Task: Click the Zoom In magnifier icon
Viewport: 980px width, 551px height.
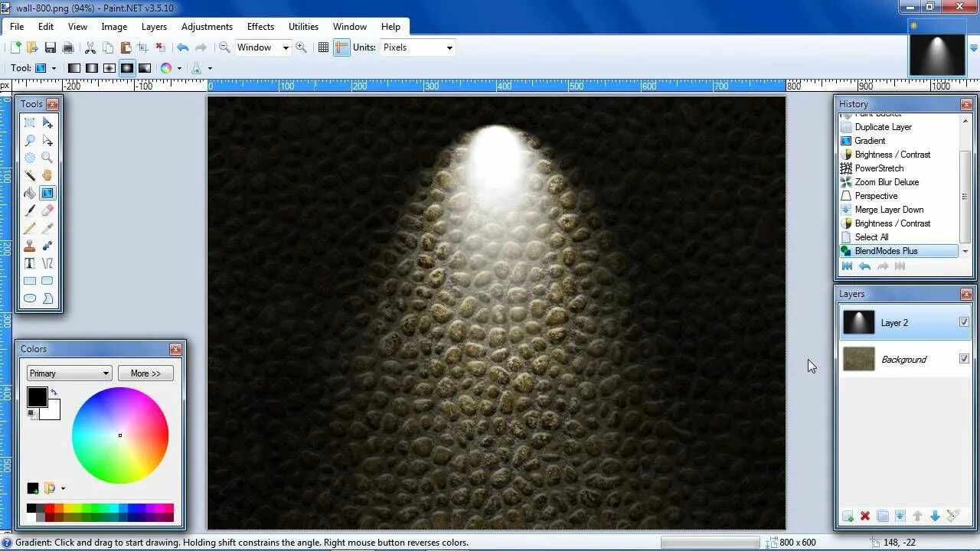Action: [302, 47]
